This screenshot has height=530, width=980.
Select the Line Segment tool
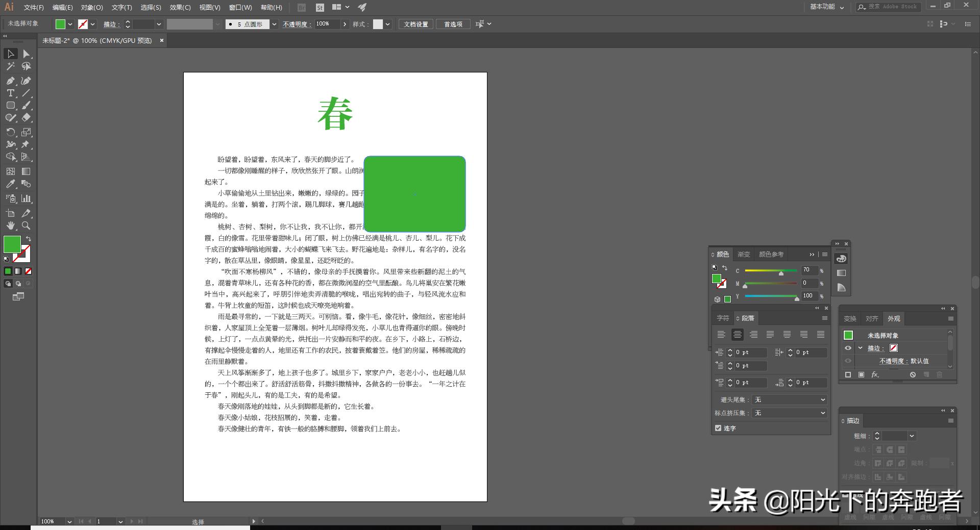(x=27, y=93)
